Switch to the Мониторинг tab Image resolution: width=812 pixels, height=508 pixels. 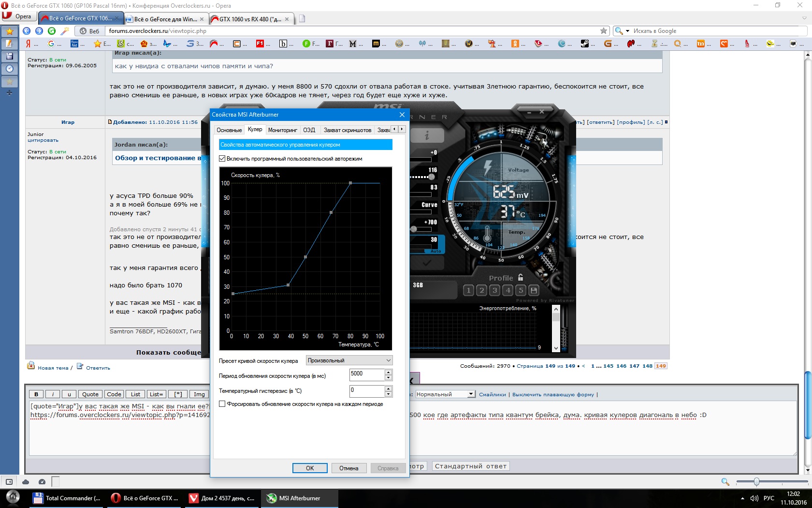point(282,130)
